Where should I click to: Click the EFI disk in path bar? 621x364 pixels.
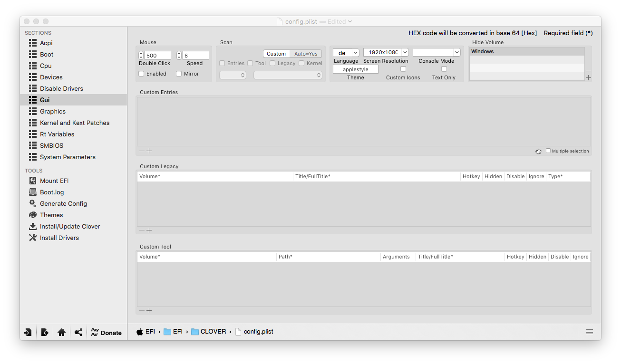click(x=146, y=332)
